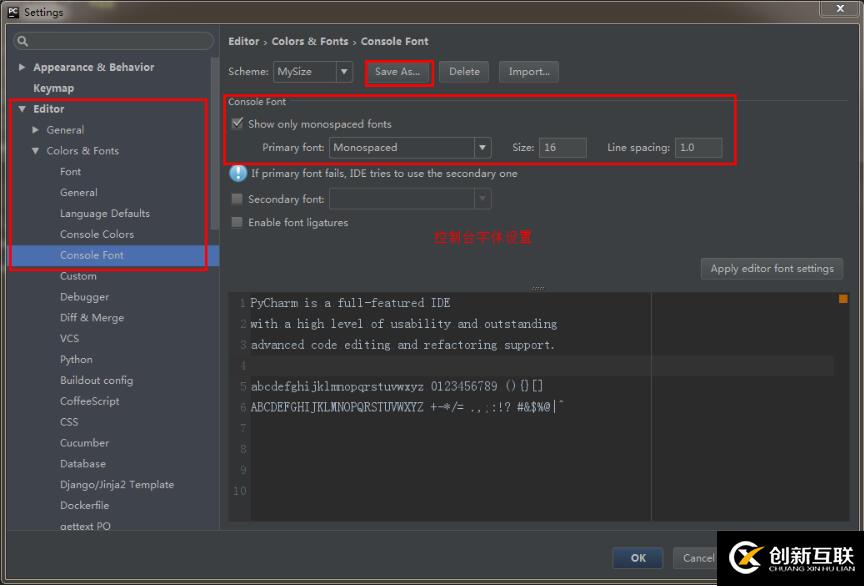Viewport: 864px width, 586px height.
Task: Collapse the Colors & Fonts tree node
Action: coord(36,151)
